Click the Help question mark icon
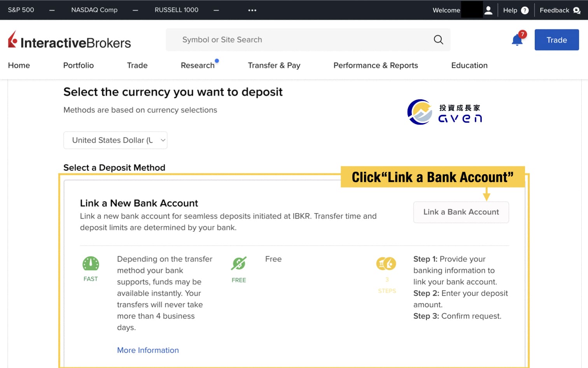588x368 pixels. pyautogui.click(x=525, y=11)
